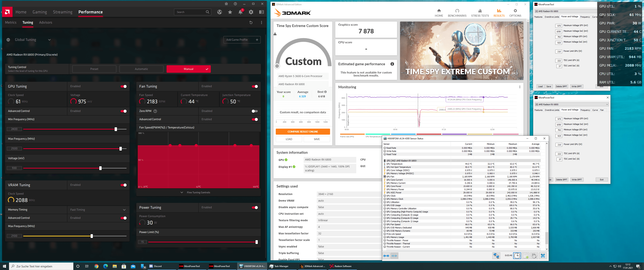Open Radeon Software settings gear
644x270 pixels.
point(251,12)
